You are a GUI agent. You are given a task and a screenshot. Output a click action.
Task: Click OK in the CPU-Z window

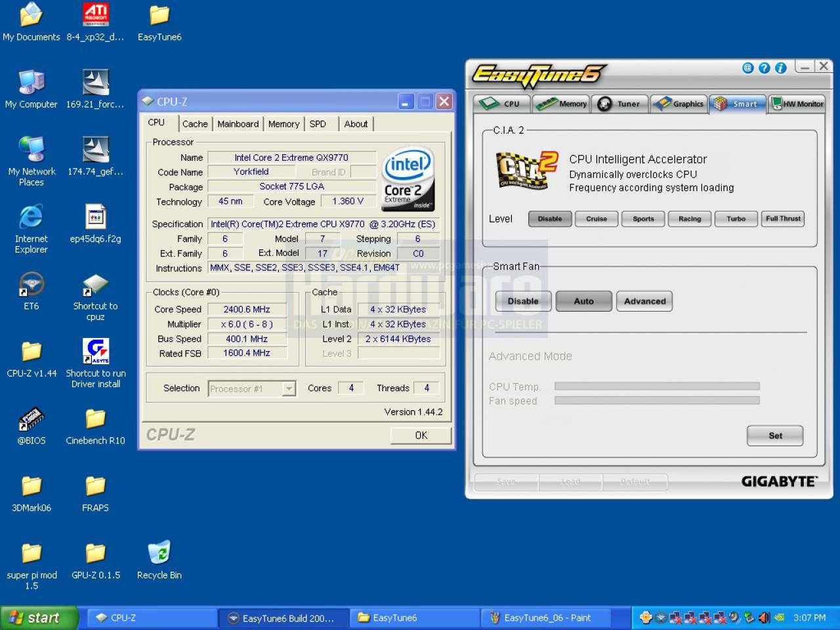click(x=421, y=435)
